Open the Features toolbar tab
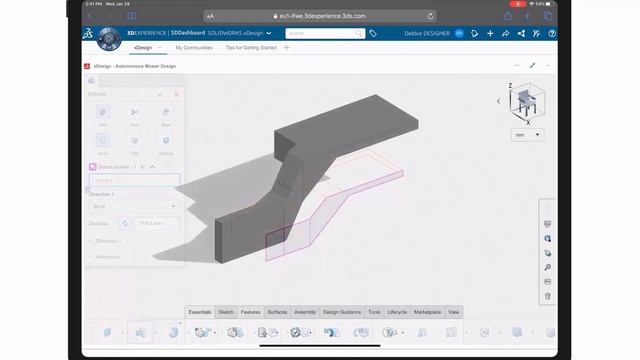 [250, 312]
